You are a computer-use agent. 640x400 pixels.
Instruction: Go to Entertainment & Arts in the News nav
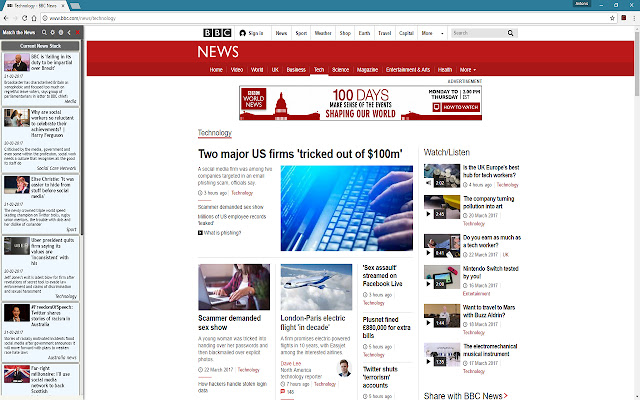point(408,70)
